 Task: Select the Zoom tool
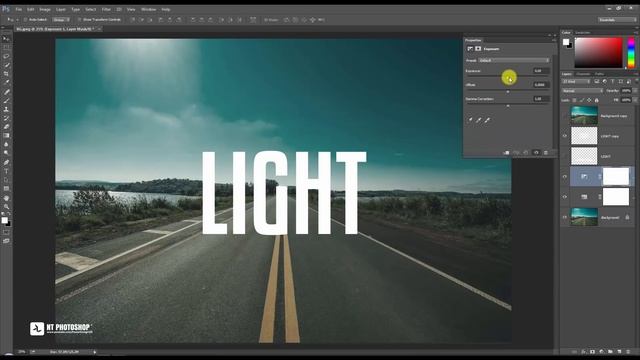pos(6,207)
